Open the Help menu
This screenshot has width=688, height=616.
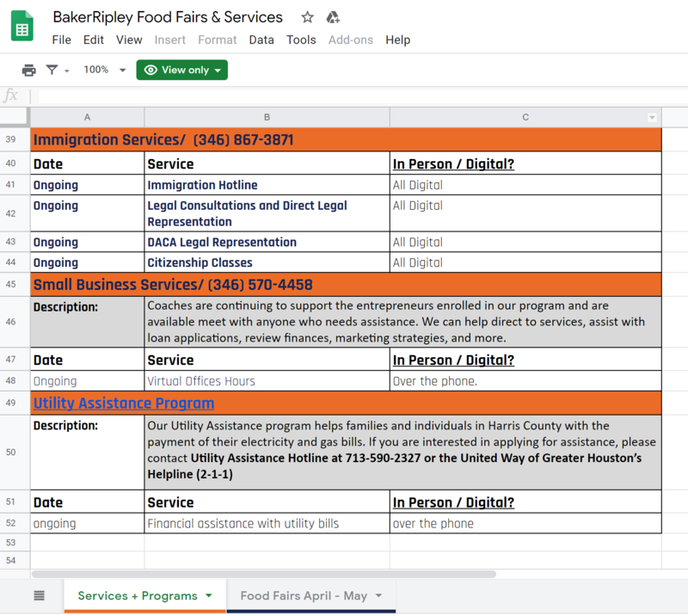coord(398,40)
